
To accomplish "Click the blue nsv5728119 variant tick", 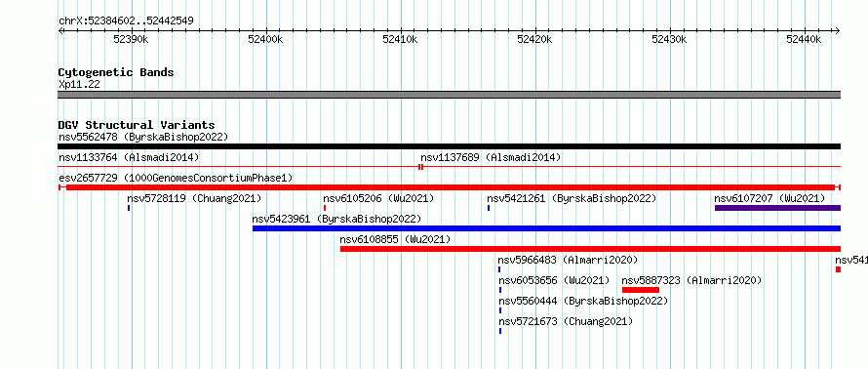I will point(129,208).
